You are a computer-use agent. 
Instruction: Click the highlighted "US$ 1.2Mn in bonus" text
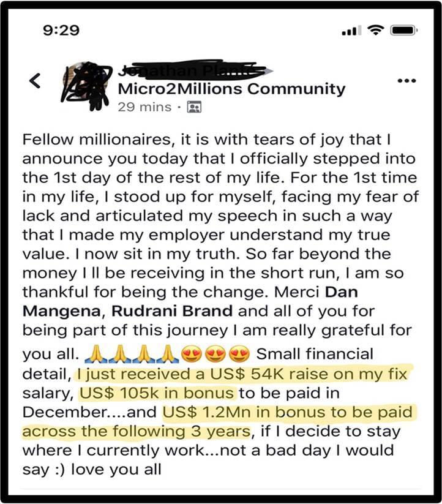[287, 412]
